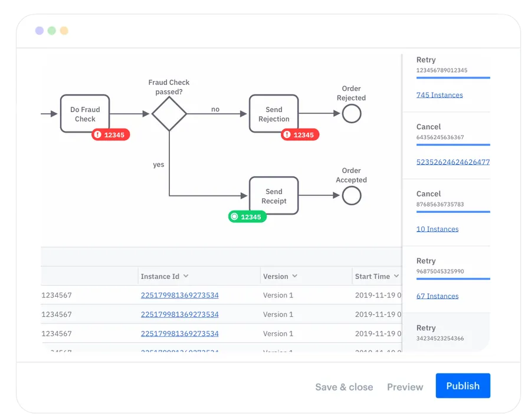Click start time 2019-11-19 in first row
Screen dimensions: 531x420
378,295
